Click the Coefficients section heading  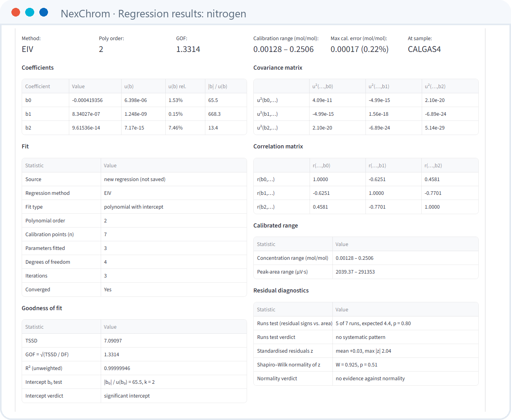click(38, 68)
